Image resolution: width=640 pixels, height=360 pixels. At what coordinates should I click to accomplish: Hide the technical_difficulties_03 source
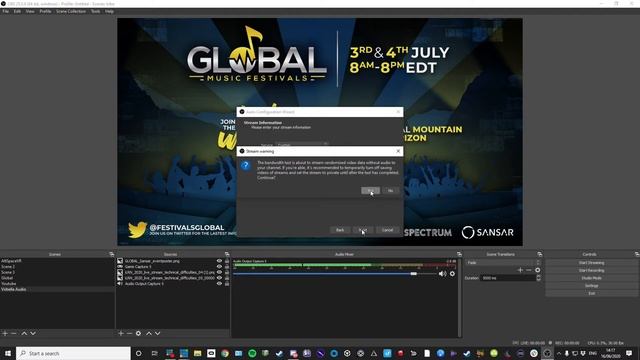coord(219,278)
